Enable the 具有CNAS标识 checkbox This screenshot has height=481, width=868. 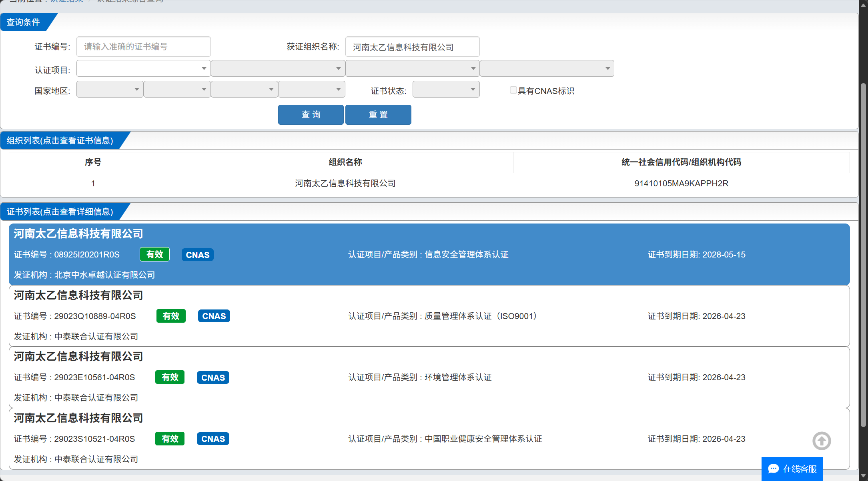tap(513, 90)
